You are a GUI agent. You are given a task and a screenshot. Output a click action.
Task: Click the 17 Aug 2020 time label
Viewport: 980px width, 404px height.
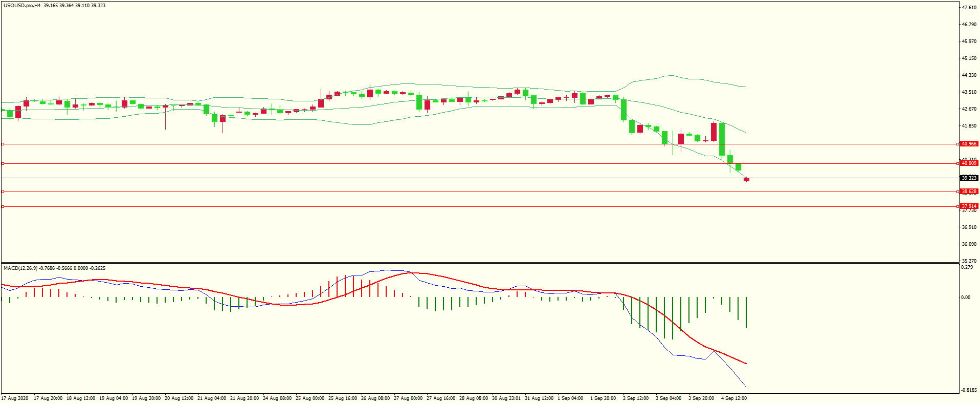[x=15, y=398]
